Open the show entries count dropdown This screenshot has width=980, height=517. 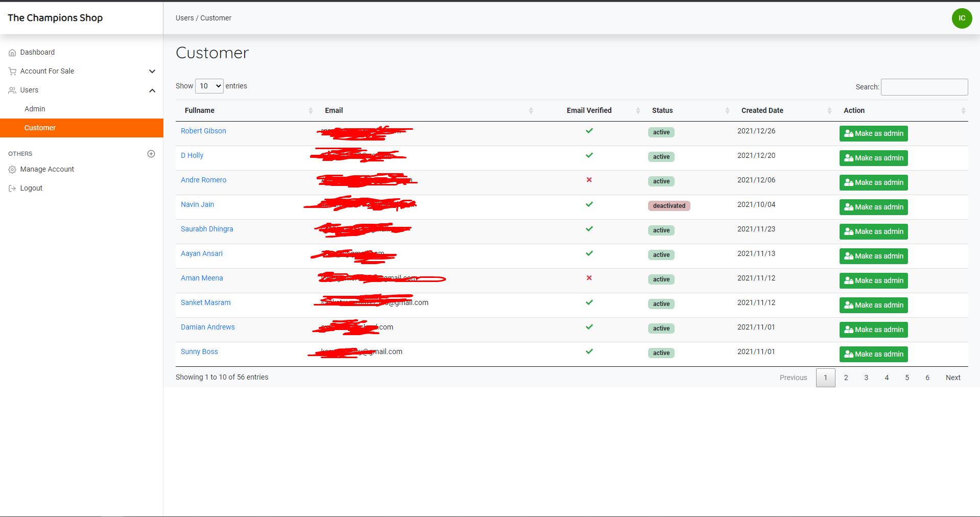pos(209,86)
